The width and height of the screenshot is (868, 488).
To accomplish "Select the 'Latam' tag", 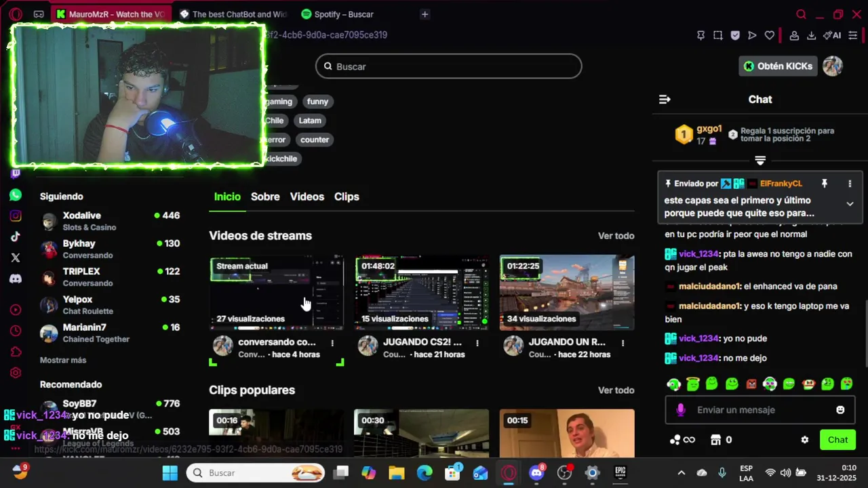I will tap(310, 121).
